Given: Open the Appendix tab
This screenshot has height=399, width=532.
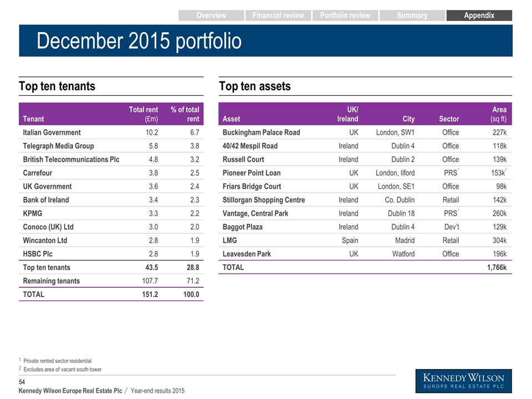Looking at the screenshot, I should [479, 16].
